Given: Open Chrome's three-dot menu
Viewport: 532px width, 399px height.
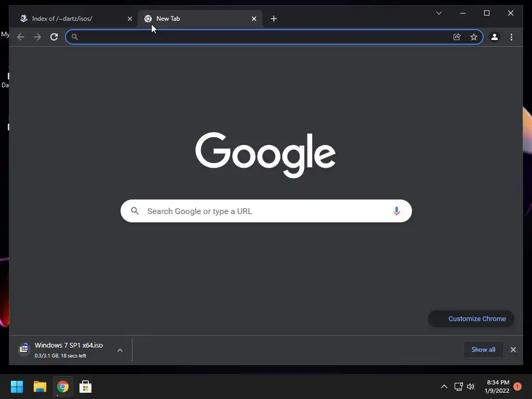Looking at the screenshot, I should pyautogui.click(x=511, y=37).
